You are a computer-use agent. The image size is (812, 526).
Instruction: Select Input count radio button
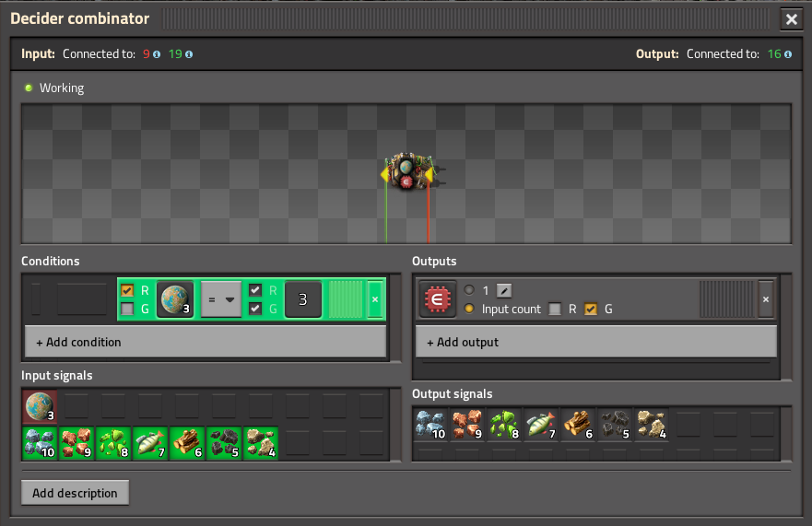click(469, 309)
